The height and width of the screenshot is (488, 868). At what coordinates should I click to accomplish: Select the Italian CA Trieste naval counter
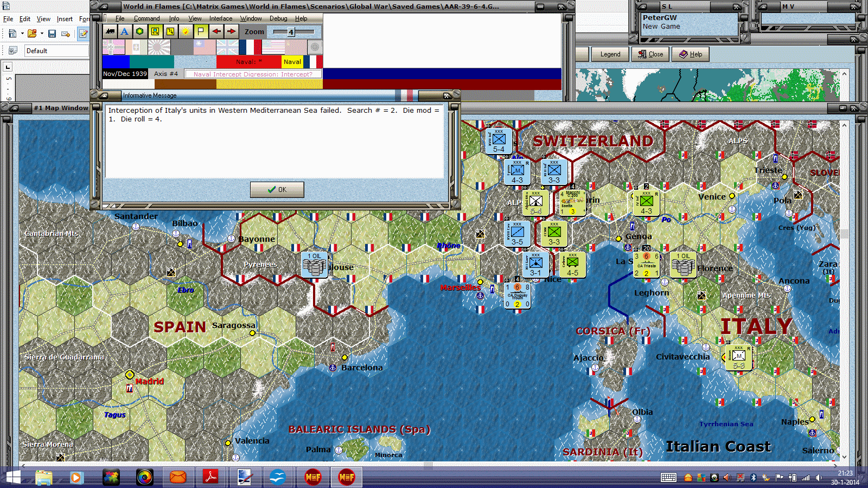pyautogui.click(x=646, y=265)
